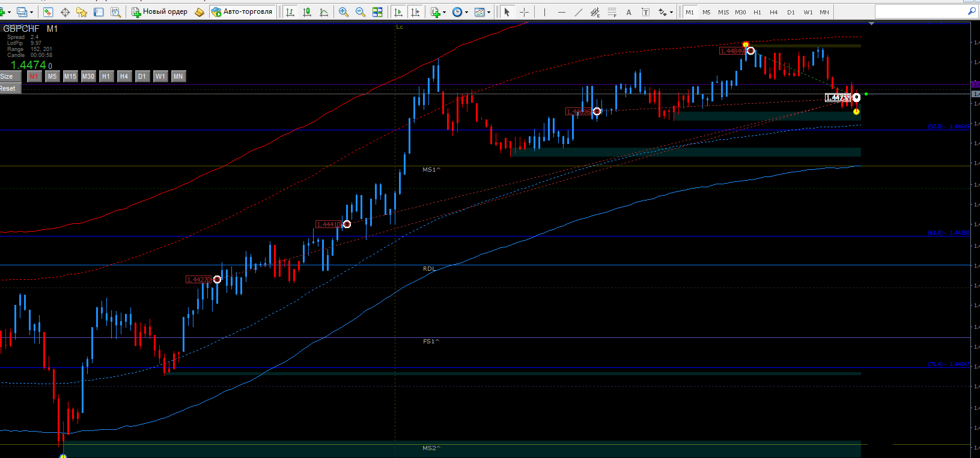
Task: Select the 1.44270 price label marker
Action: tap(199, 280)
